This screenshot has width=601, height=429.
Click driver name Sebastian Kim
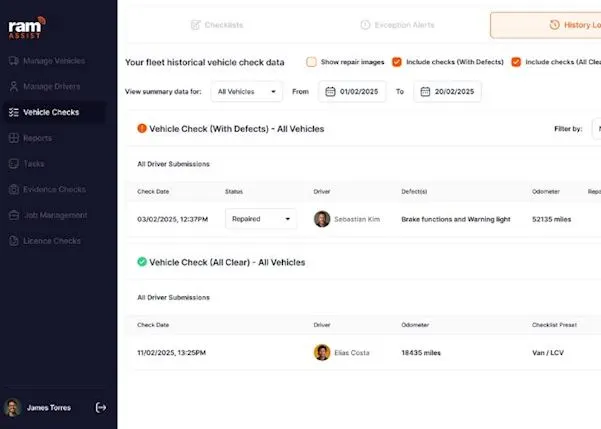click(357, 219)
